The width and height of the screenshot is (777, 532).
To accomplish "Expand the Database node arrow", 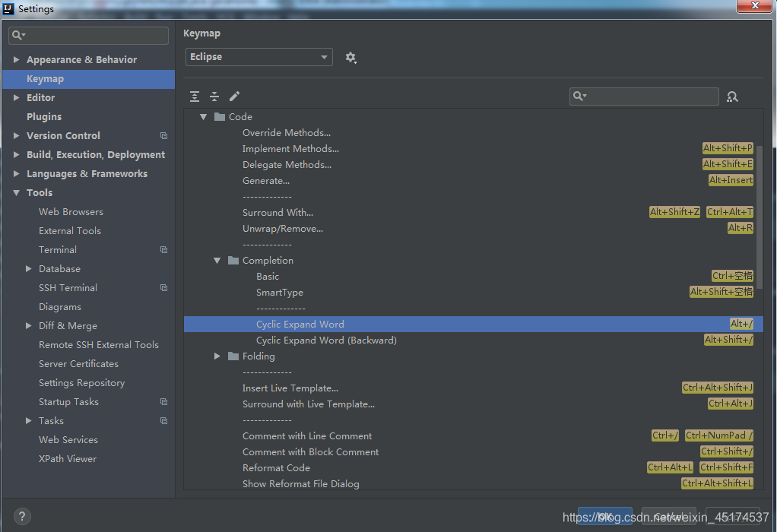I will 29,268.
